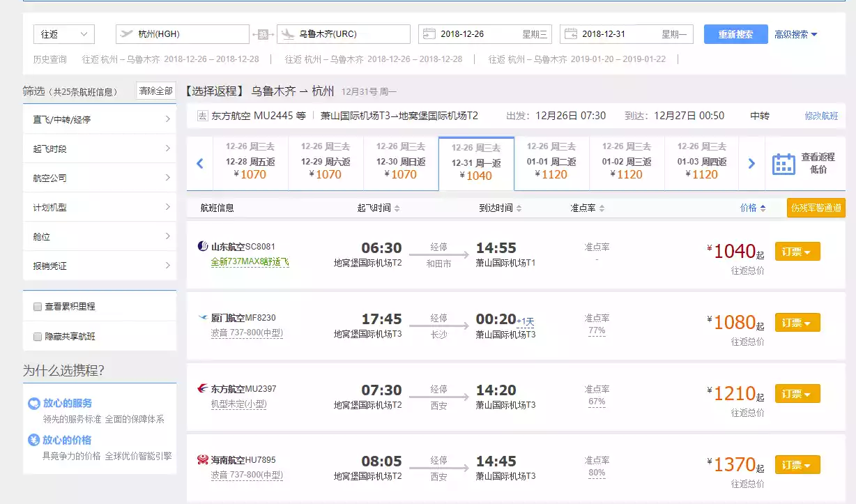Select the 12-30 周日返 date tab

pos(401,164)
